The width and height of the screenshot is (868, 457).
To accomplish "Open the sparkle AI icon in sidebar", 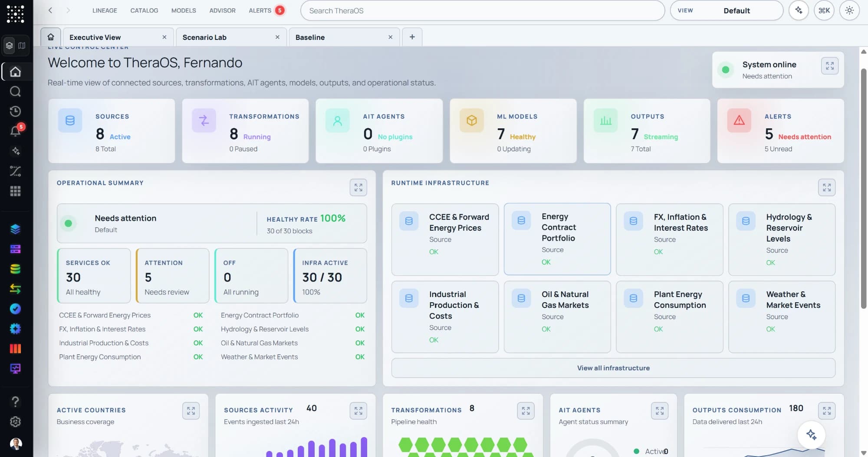I will 15,151.
